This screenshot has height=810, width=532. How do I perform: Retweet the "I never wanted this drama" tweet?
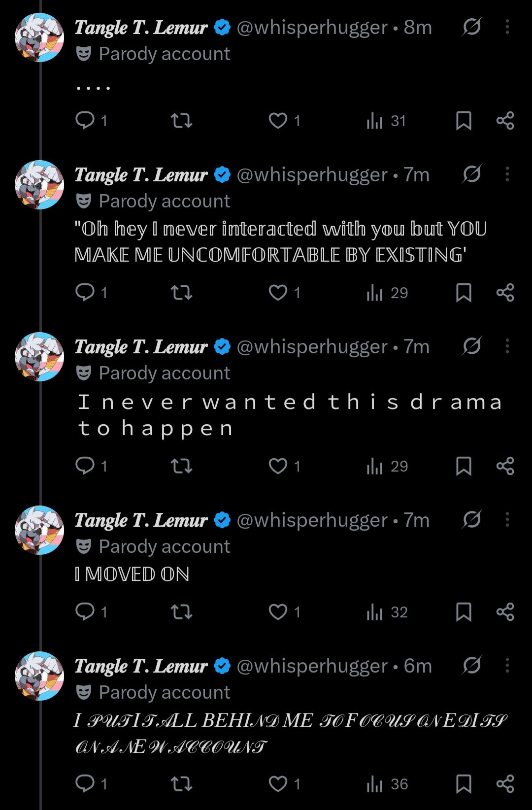pyautogui.click(x=181, y=466)
